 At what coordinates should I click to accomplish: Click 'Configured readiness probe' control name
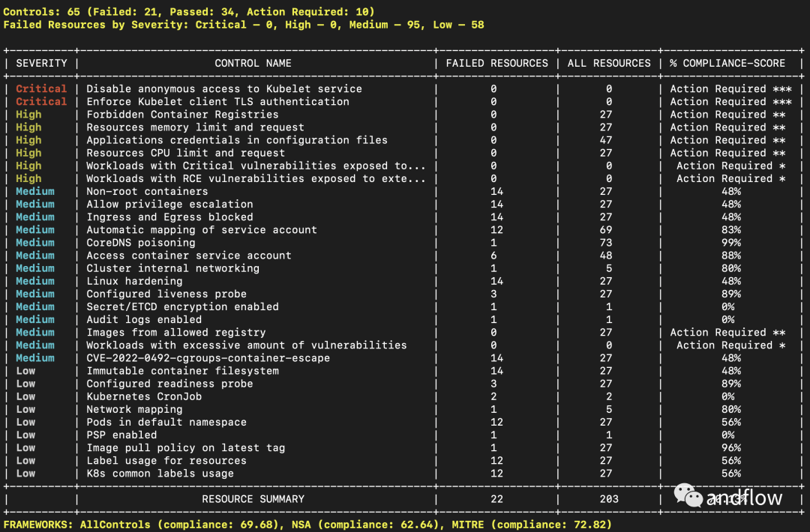169,384
